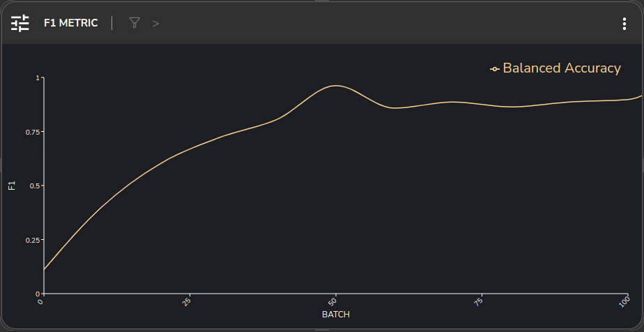
Task: Open the three-dot options menu
Action: tap(624, 24)
